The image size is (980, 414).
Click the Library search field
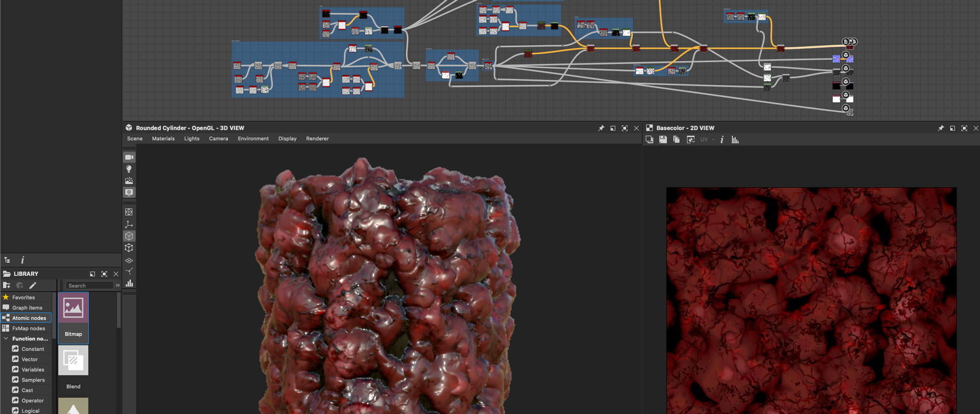(89, 286)
